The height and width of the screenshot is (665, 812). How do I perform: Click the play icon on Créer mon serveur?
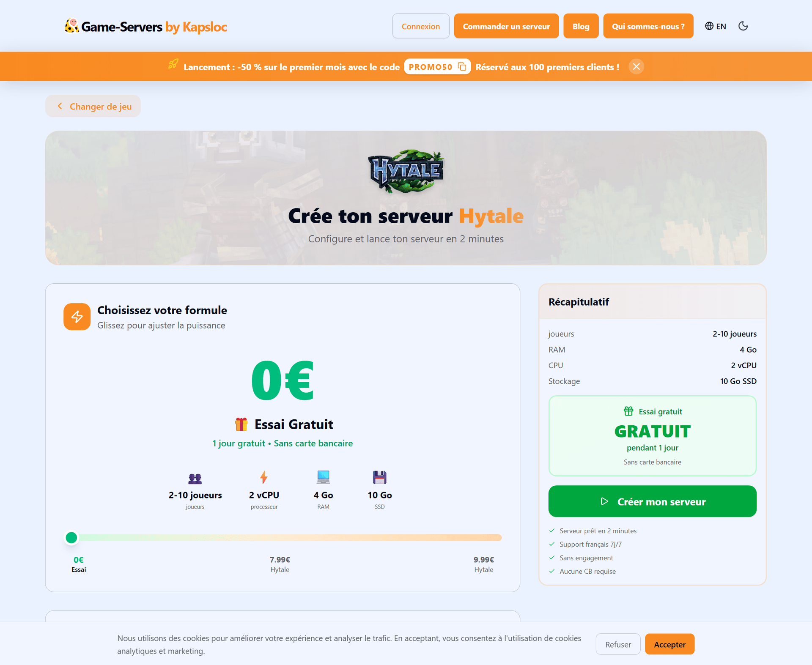604,501
